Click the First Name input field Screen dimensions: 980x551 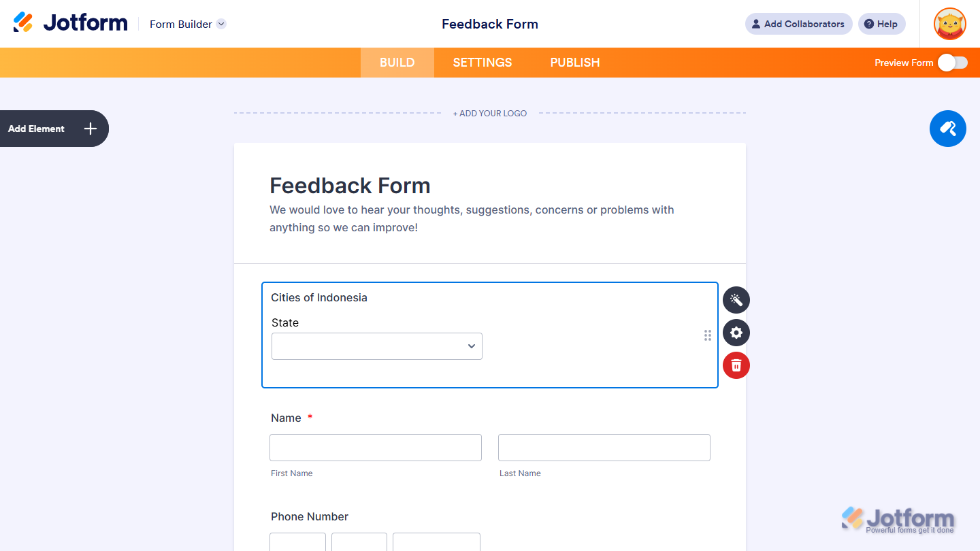pyautogui.click(x=375, y=447)
